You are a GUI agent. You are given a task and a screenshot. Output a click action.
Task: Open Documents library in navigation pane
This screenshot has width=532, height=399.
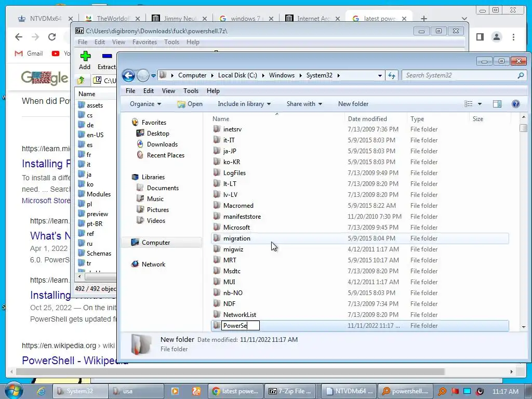pyautogui.click(x=163, y=188)
